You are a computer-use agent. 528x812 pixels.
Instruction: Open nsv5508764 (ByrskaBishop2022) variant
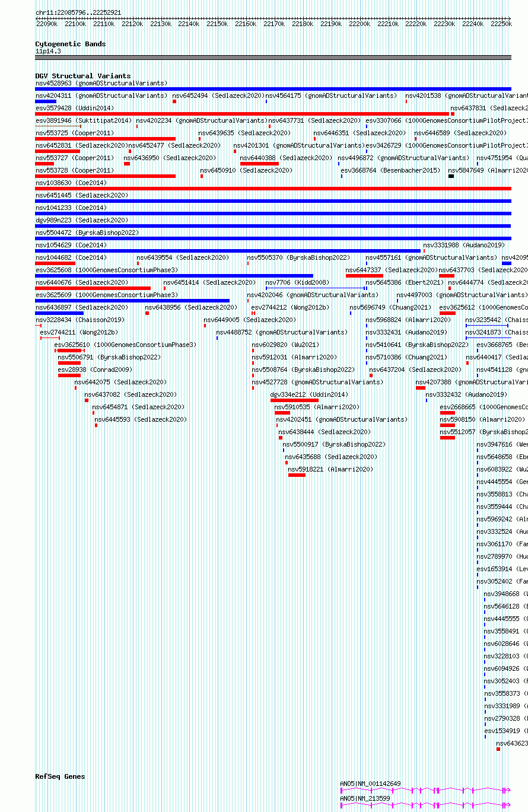pos(303,370)
